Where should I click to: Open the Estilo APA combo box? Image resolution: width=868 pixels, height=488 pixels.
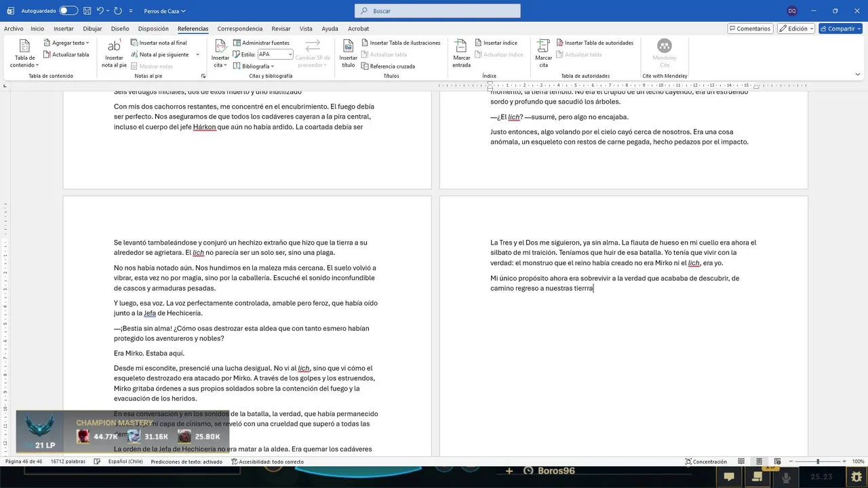(275, 54)
